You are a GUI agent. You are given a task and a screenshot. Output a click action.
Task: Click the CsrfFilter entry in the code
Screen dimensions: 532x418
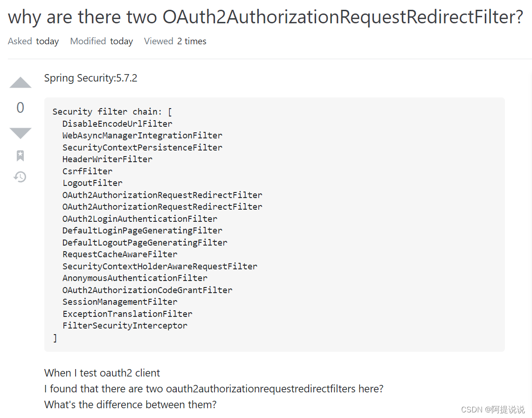pyautogui.click(x=87, y=171)
